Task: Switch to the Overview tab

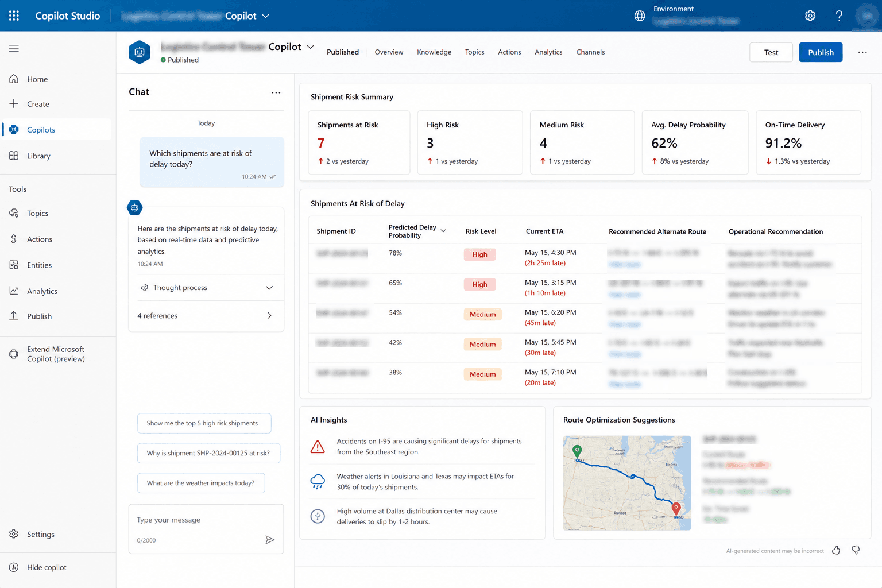Action: coord(389,52)
